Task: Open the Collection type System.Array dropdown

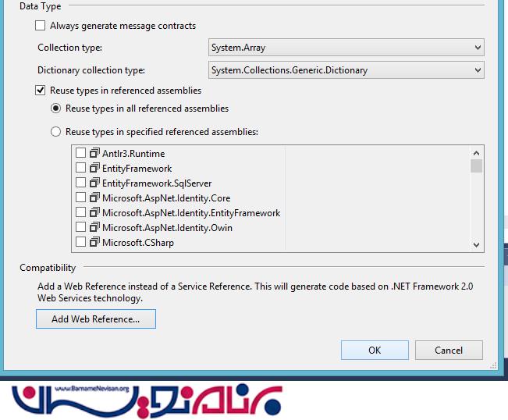Action: coord(346,48)
